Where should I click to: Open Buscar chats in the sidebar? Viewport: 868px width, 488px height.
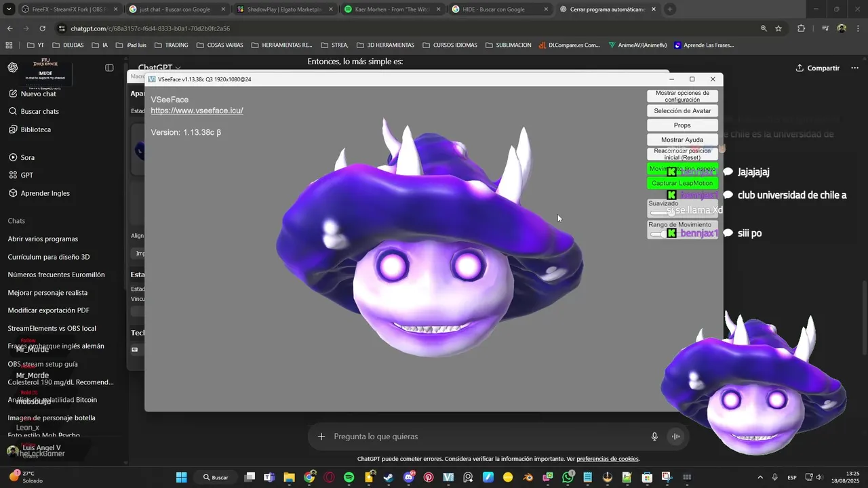tap(34, 111)
